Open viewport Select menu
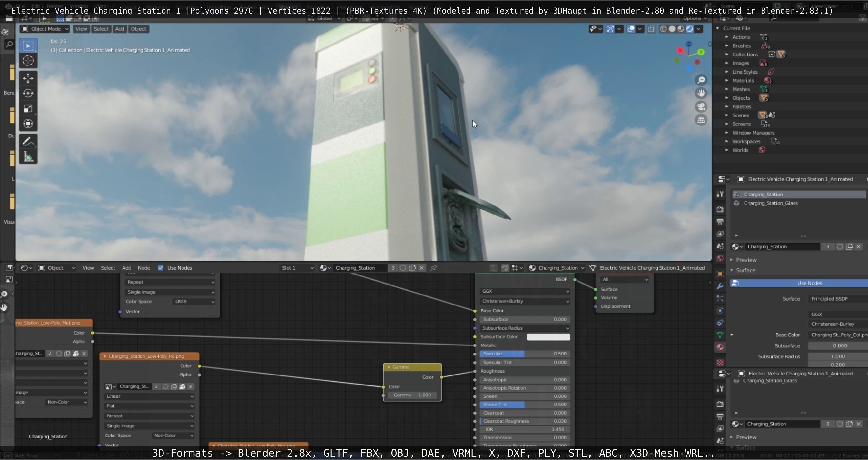 pyautogui.click(x=101, y=29)
